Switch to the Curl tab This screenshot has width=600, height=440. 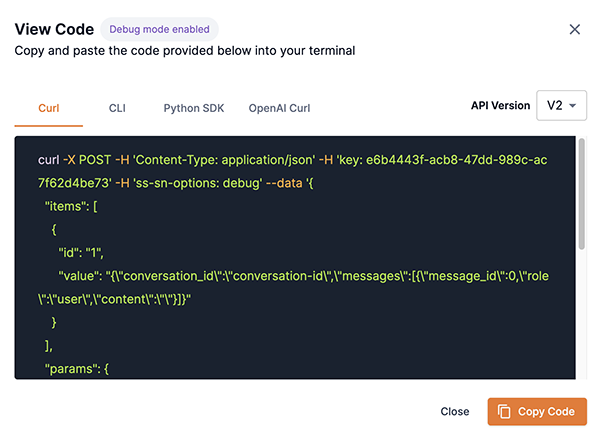pos(49,107)
